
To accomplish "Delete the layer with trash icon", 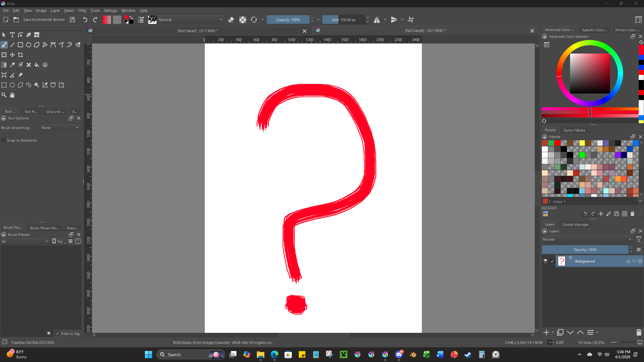I will click(638, 332).
